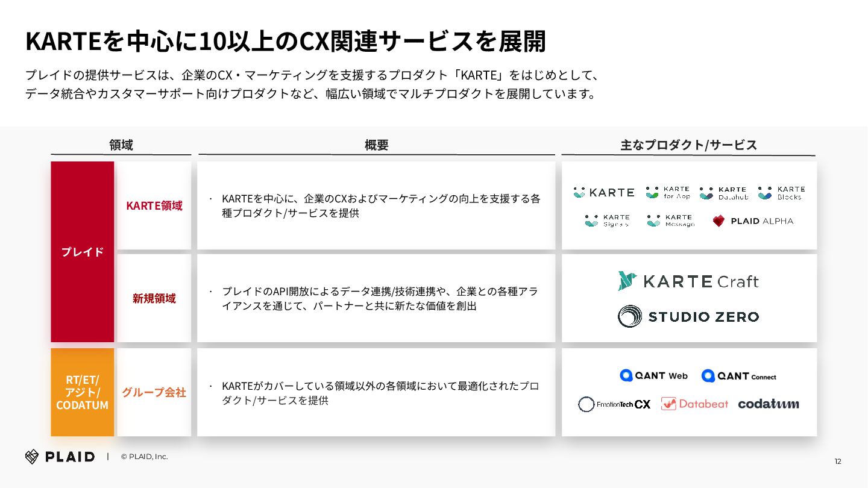Click the PLAID logo in the footer
The image size is (868, 488).
coord(60,457)
